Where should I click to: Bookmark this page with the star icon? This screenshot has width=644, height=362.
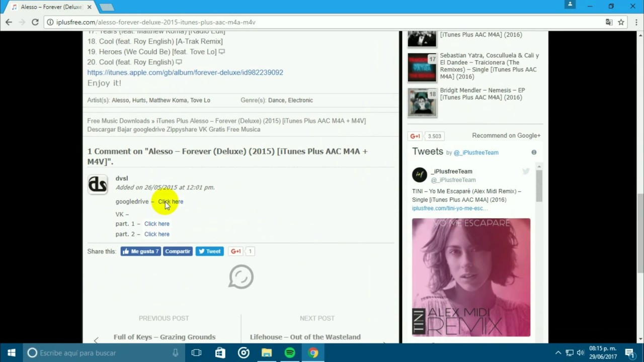[x=621, y=22]
